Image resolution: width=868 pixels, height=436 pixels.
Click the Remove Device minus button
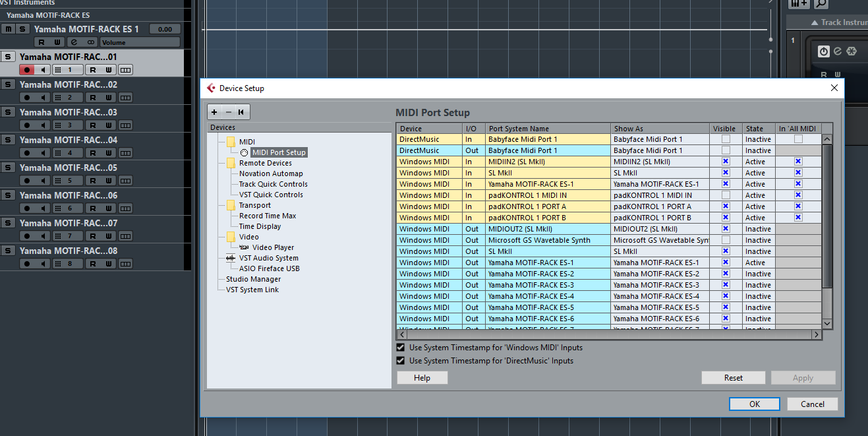coord(228,112)
